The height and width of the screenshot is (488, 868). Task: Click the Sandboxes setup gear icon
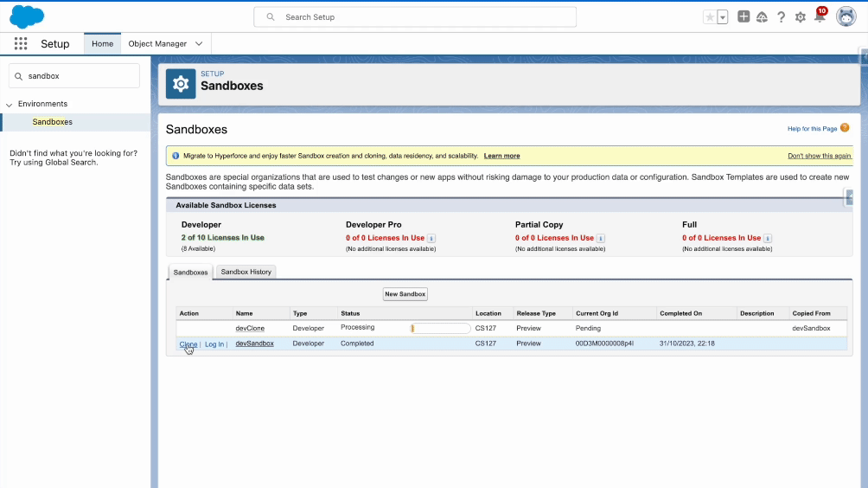(181, 84)
